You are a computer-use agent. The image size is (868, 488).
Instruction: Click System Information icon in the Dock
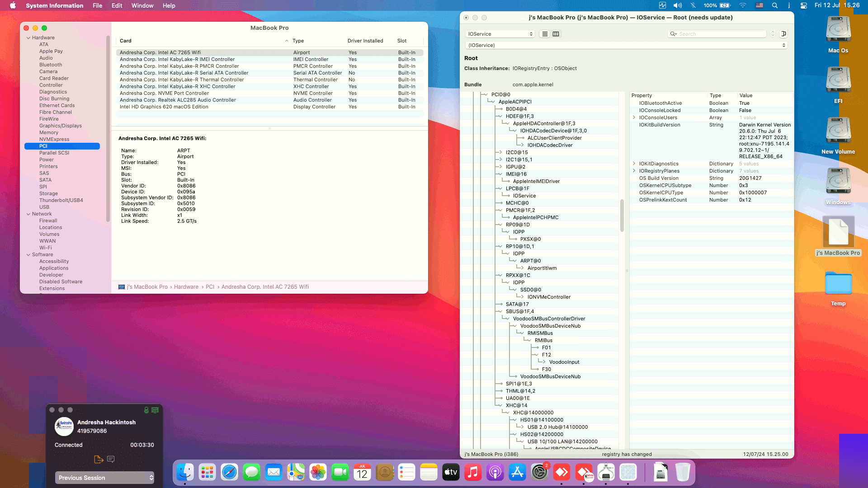click(x=606, y=473)
